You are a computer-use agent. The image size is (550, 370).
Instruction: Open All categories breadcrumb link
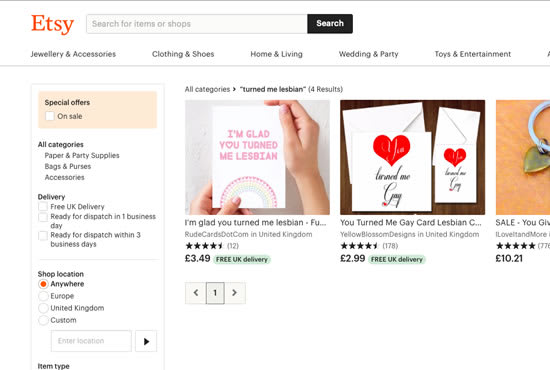[207, 89]
